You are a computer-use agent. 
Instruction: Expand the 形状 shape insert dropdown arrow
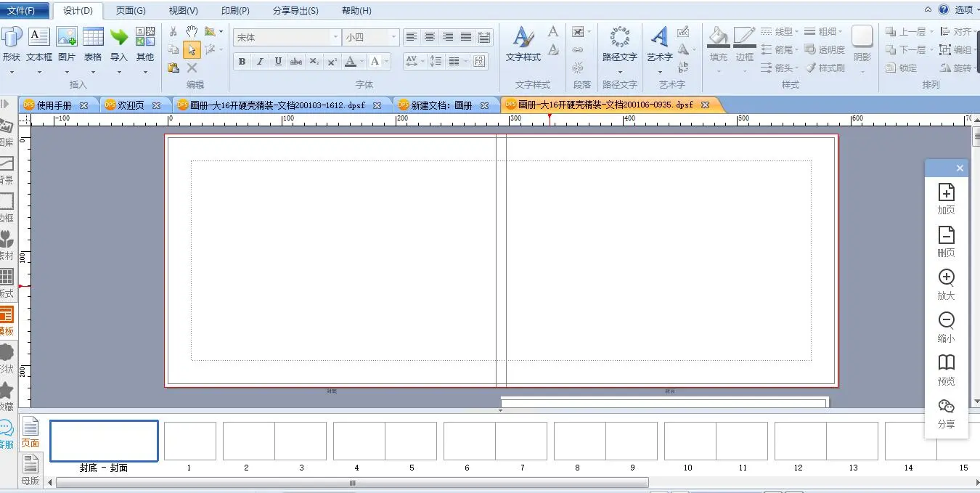tap(12, 72)
